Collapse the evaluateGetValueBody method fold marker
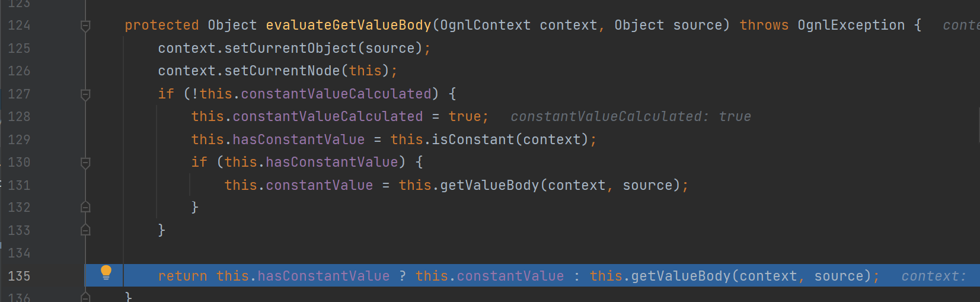The height and width of the screenshot is (302, 980). [85, 26]
